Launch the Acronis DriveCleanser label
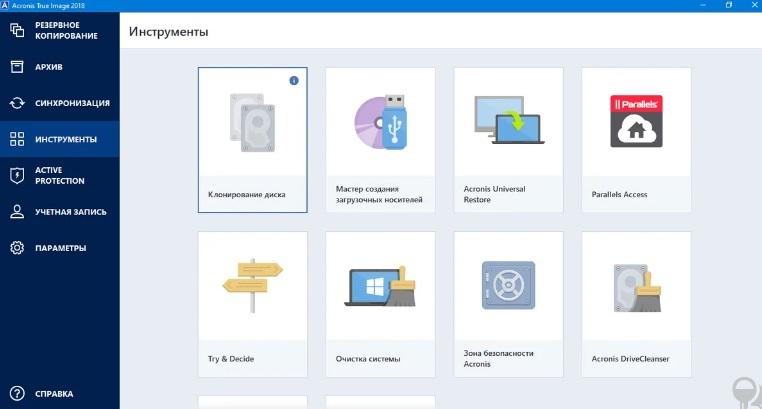 pos(630,358)
